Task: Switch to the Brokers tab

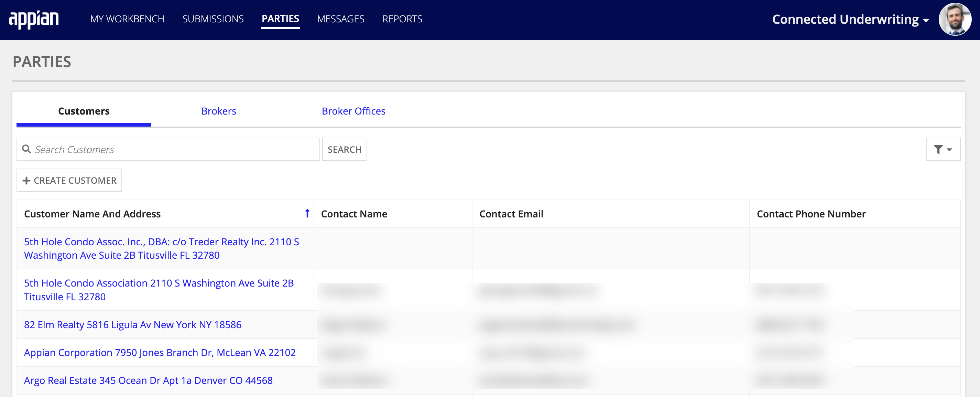Action: (x=219, y=111)
